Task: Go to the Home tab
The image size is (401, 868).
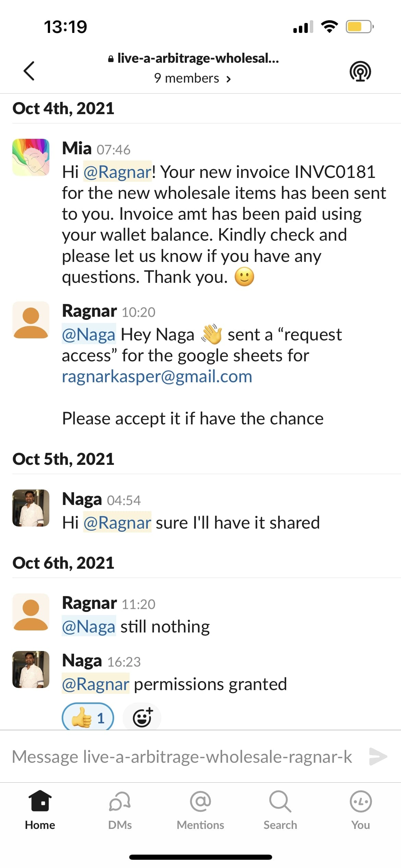Action: point(40,810)
